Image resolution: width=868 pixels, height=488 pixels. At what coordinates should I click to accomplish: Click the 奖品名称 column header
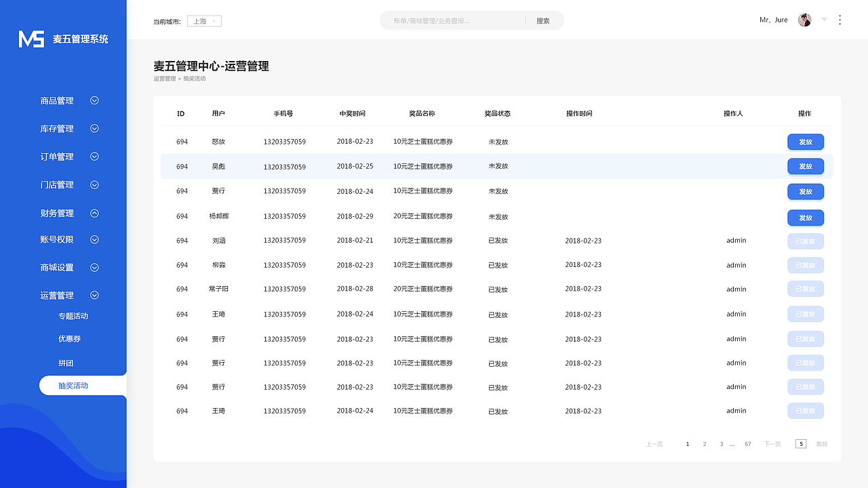(422, 113)
